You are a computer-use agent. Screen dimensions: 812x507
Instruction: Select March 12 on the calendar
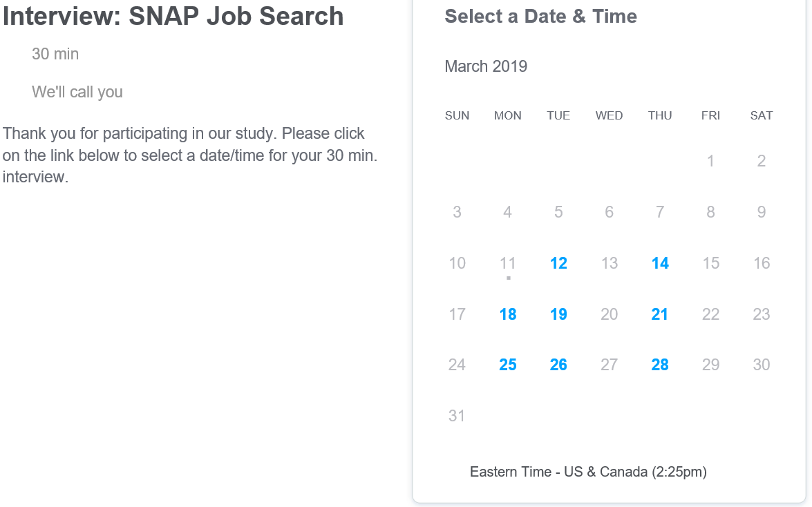point(558,263)
